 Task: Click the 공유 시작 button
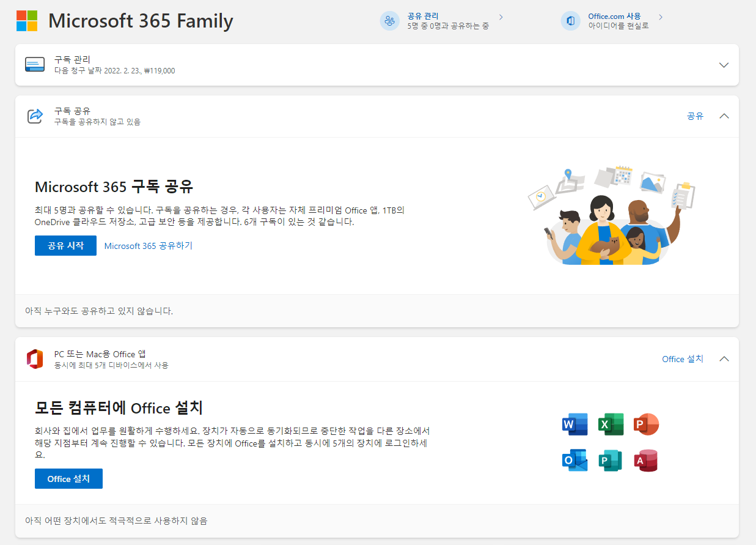66,245
